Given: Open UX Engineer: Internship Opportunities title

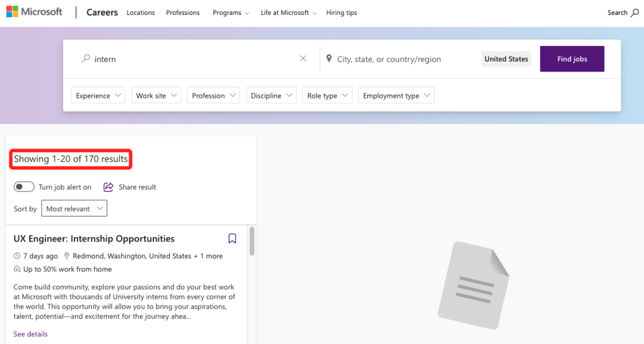Looking at the screenshot, I should pos(94,238).
